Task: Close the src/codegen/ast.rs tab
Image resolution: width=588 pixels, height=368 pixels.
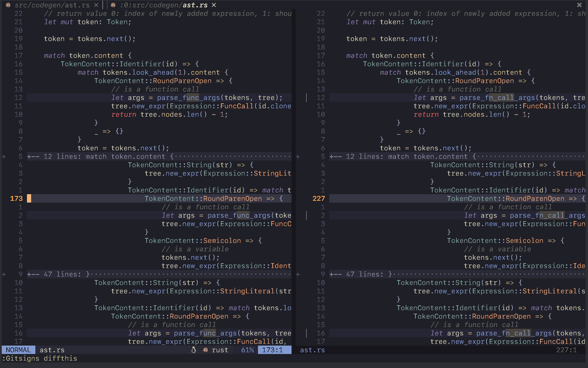Action: click(x=96, y=5)
